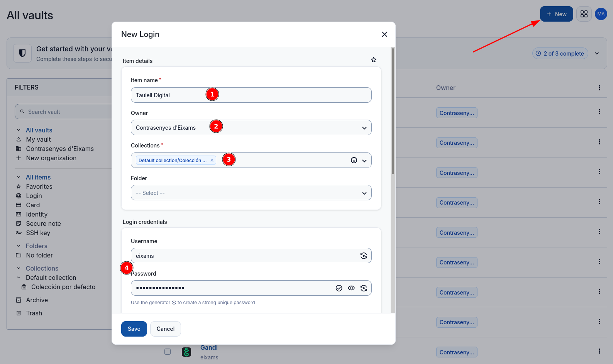Click the Search vault field
The height and width of the screenshot is (364, 613).
64,112
